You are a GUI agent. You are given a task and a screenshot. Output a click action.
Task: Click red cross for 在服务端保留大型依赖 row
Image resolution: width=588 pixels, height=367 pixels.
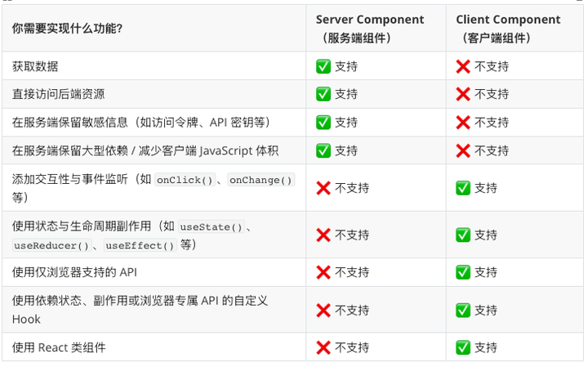463,150
